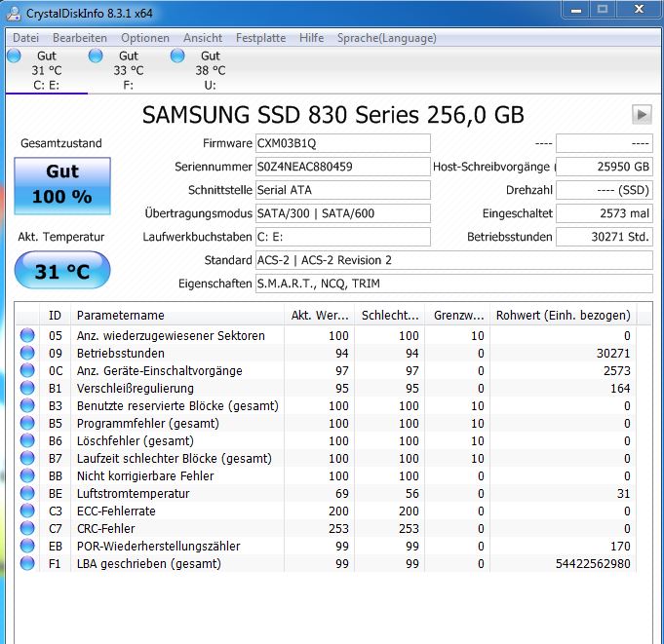Screen dimensions: 664x644
Task: Select row Anz. wiederzugewiesener Sektoren
Action: click(326, 335)
